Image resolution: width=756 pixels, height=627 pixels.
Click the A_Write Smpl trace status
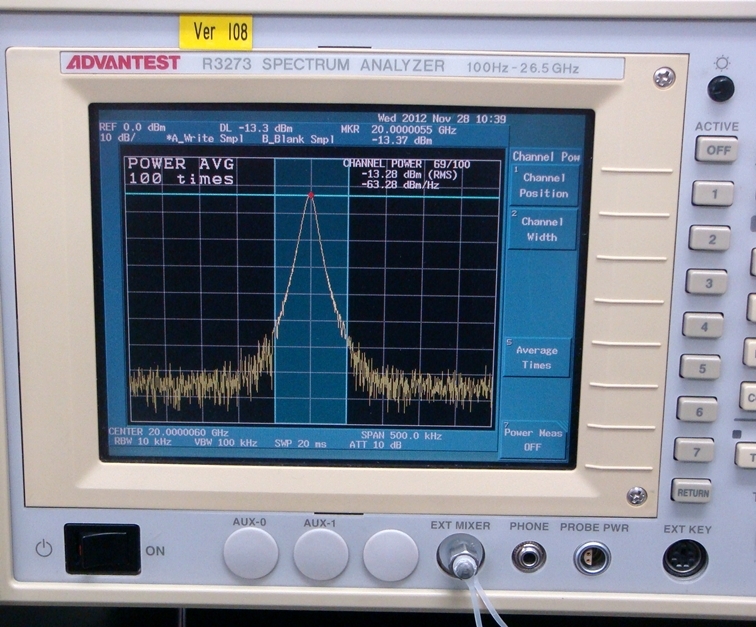[203, 138]
